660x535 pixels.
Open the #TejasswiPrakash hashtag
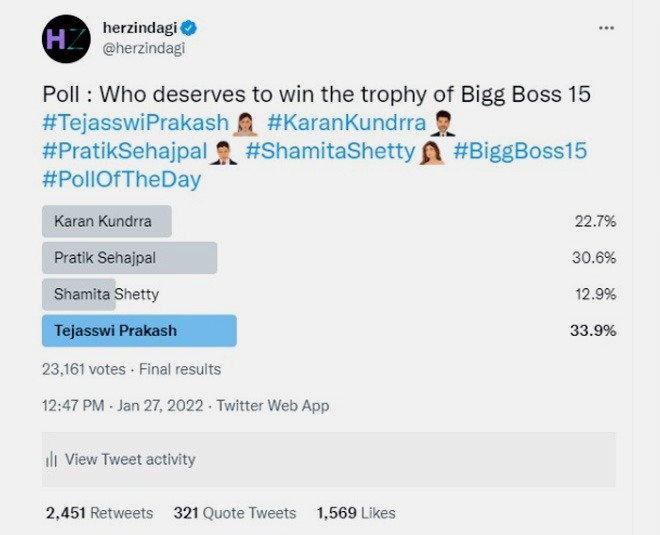tap(136, 123)
